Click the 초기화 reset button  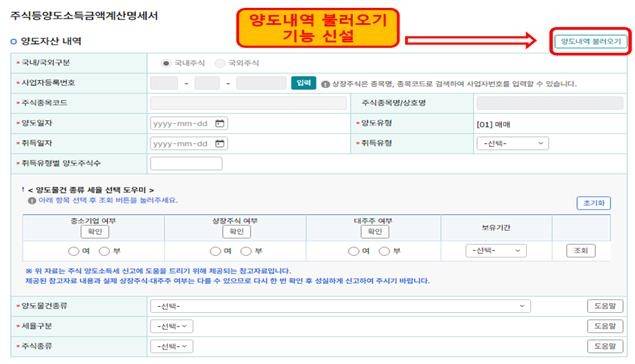tap(594, 203)
